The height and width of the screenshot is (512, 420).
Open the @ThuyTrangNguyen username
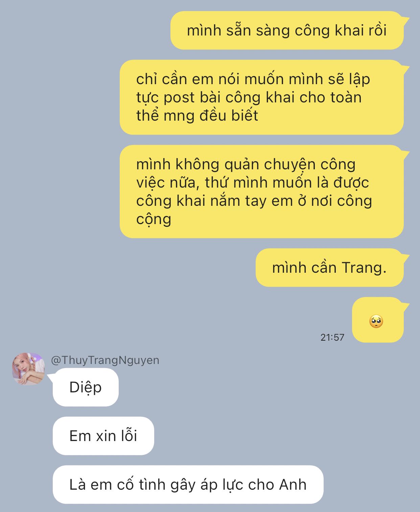tap(105, 360)
